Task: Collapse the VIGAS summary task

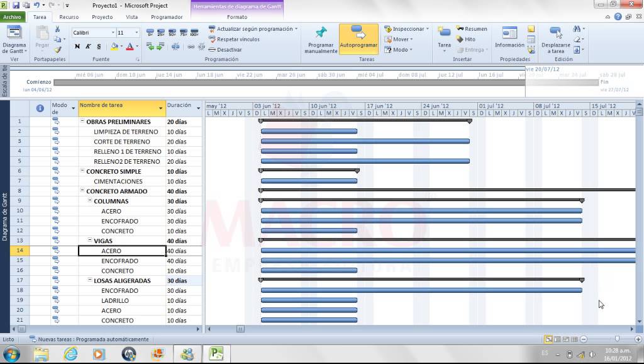Action: coord(89,240)
